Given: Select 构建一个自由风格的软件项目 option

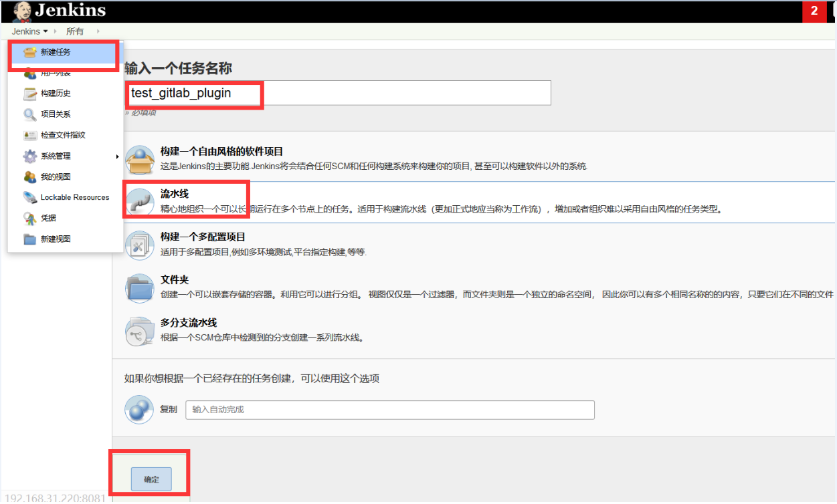Looking at the screenshot, I should tap(221, 152).
